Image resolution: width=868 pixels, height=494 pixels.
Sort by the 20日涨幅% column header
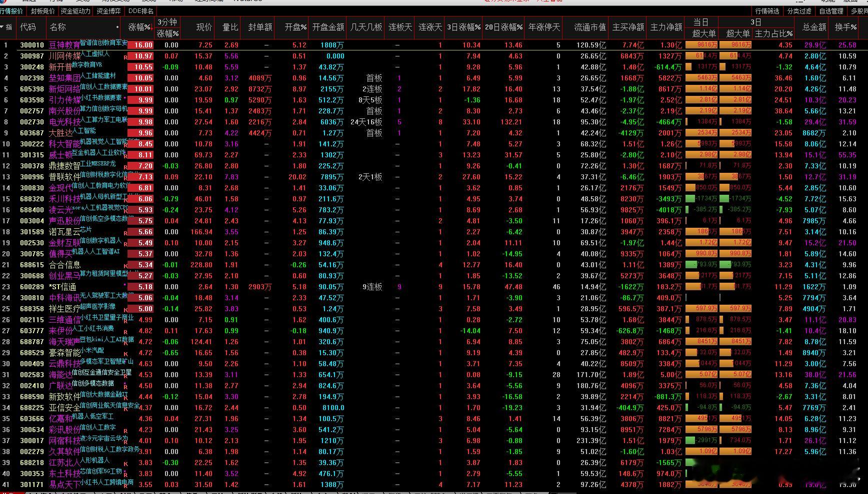[504, 27]
